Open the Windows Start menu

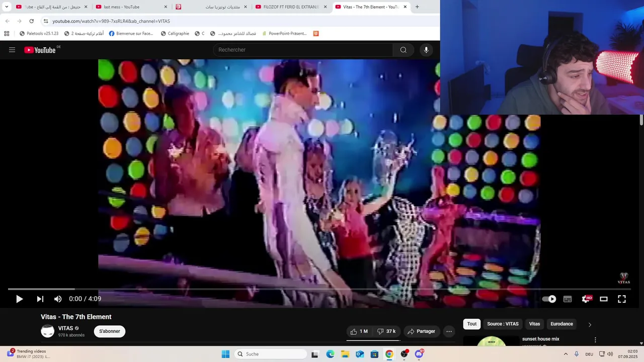[x=225, y=354]
